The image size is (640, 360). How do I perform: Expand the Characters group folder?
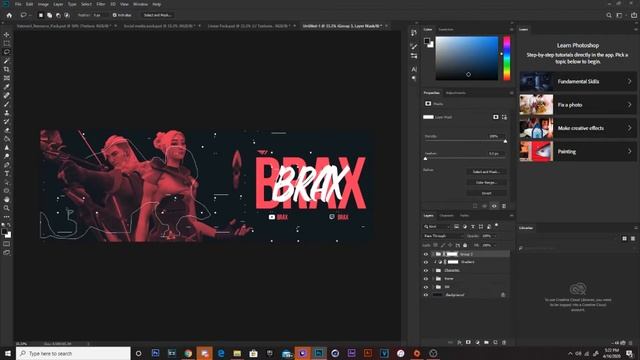[x=433, y=270]
